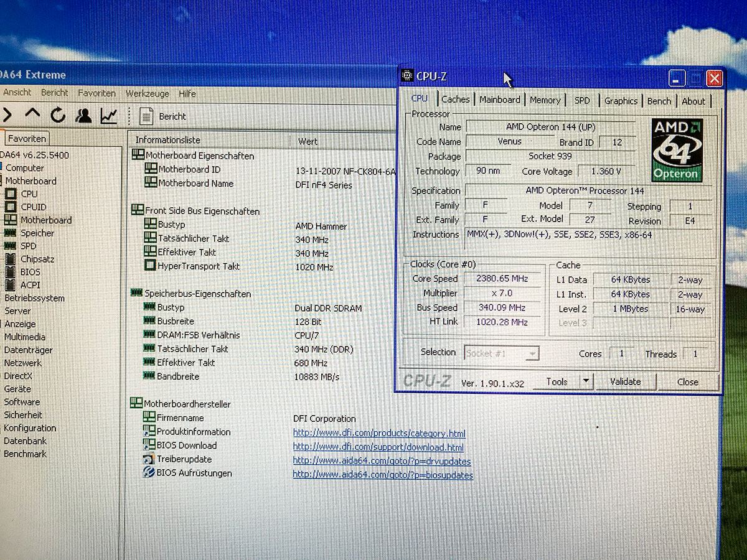Select the SPD tree item

(29, 246)
